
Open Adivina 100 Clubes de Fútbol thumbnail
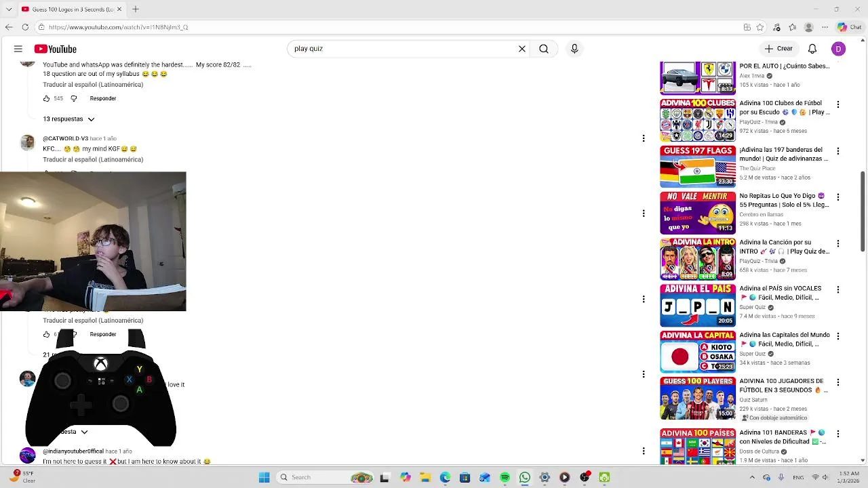[698, 120]
